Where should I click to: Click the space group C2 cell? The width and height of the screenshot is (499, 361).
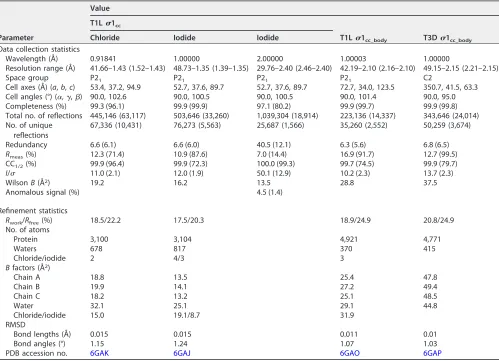[428, 78]
